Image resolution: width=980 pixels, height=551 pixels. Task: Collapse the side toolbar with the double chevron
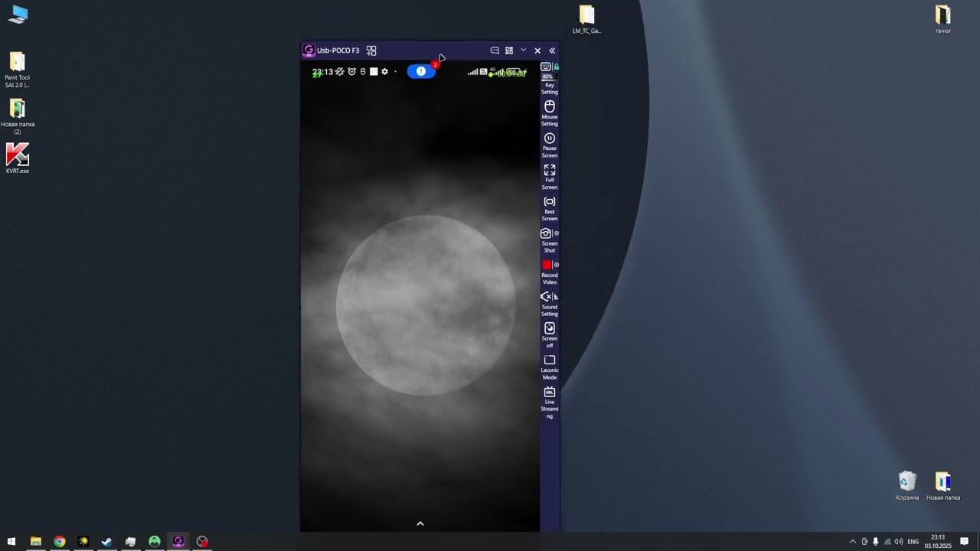click(x=552, y=51)
